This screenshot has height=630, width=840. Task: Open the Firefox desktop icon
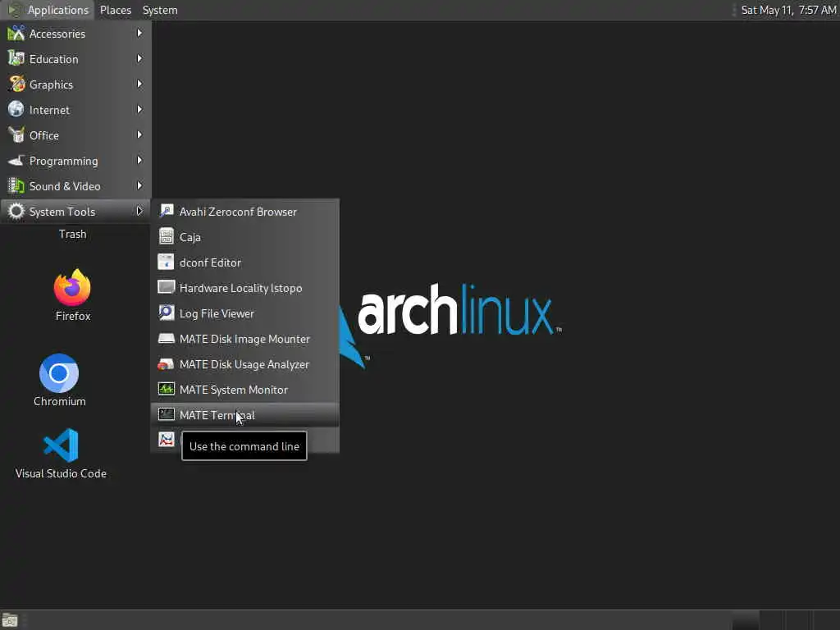[x=72, y=287]
